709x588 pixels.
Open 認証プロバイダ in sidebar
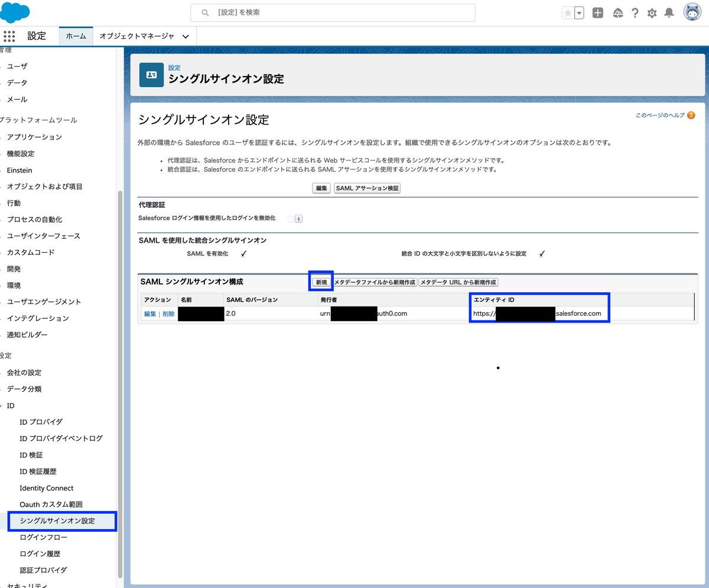pos(44,570)
